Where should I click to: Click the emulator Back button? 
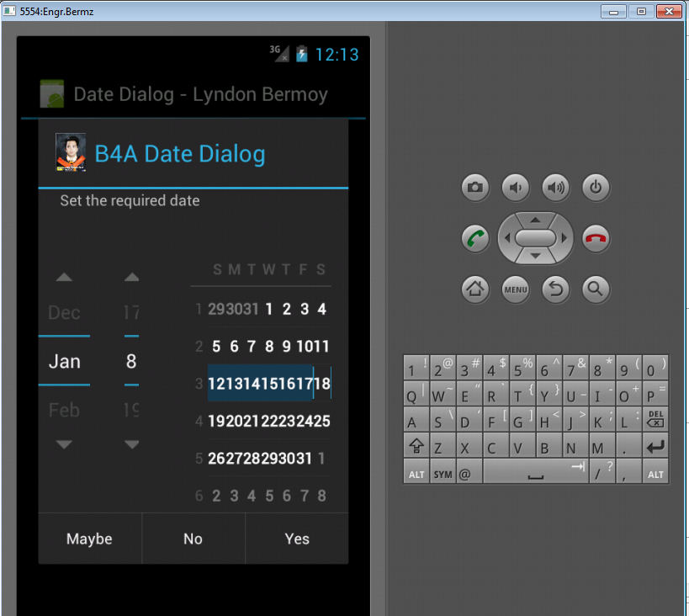tap(556, 289)
